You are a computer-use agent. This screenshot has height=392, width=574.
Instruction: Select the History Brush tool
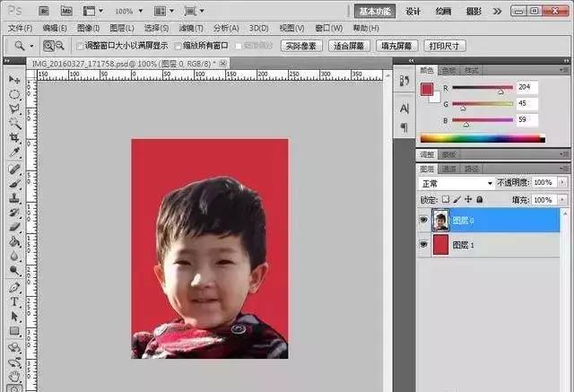point(14,213)
